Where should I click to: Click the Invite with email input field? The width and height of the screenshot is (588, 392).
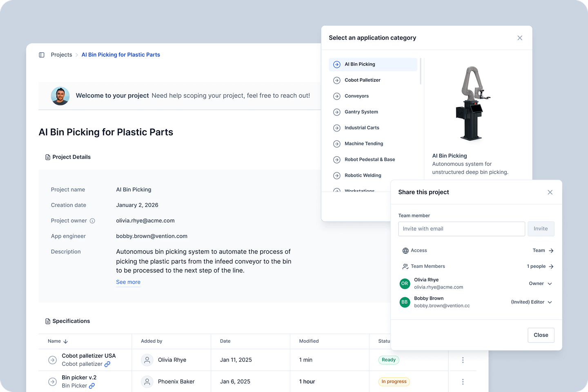[x=461, y=229]
